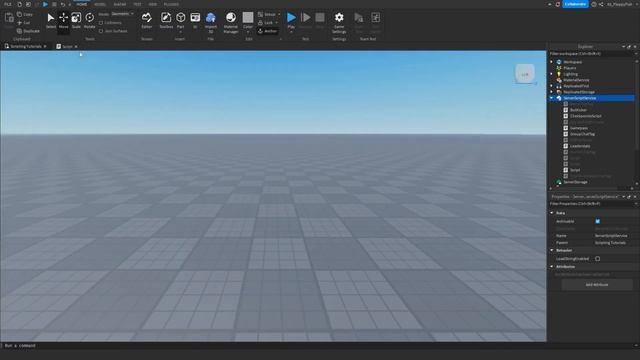The width and height of the screenshot is (640, 360).
Task: Click the Undo arrow in the title bar
Action: click(x=63, y=4)
